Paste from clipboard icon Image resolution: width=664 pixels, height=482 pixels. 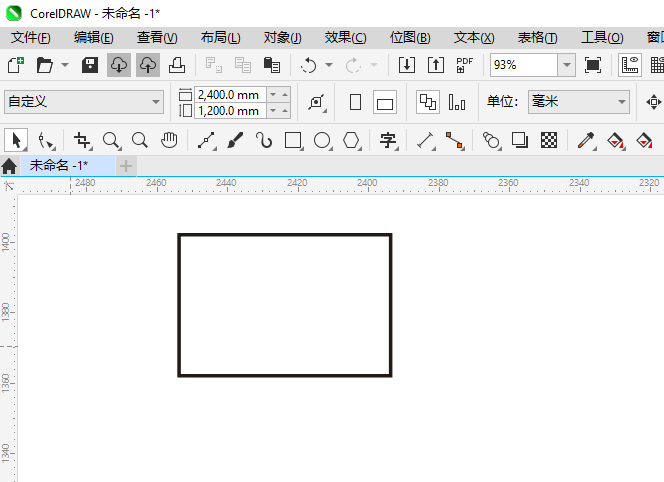tap(271, 65)
